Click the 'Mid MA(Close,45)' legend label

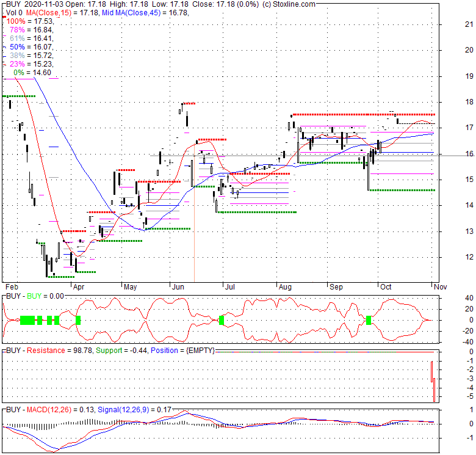click(131, 13)
